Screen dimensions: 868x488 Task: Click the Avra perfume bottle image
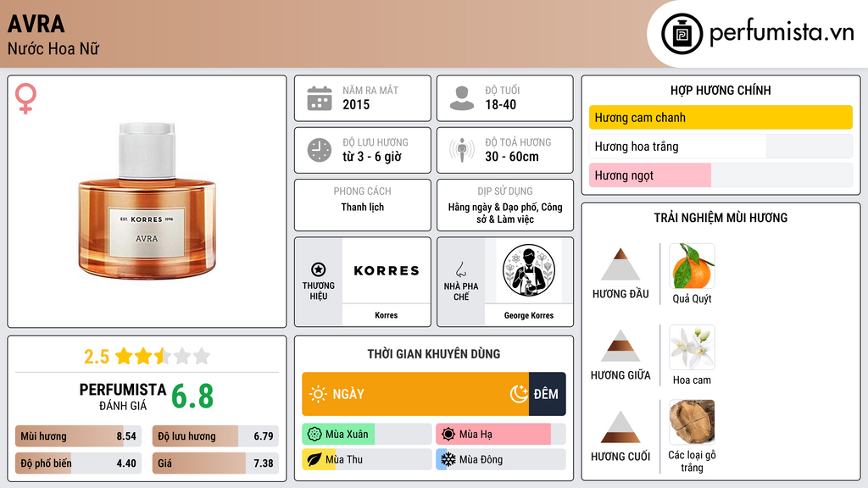click(147, 201)
